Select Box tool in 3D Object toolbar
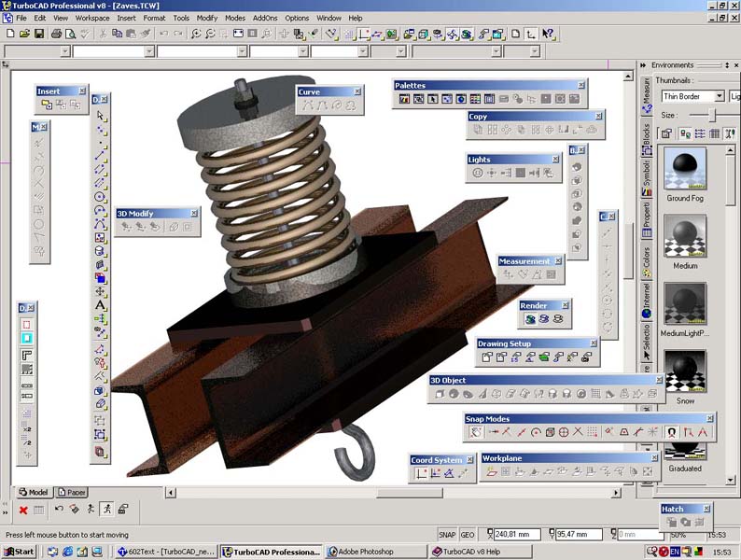The height and width of the screenshot is (560, 741). [440, 394]
